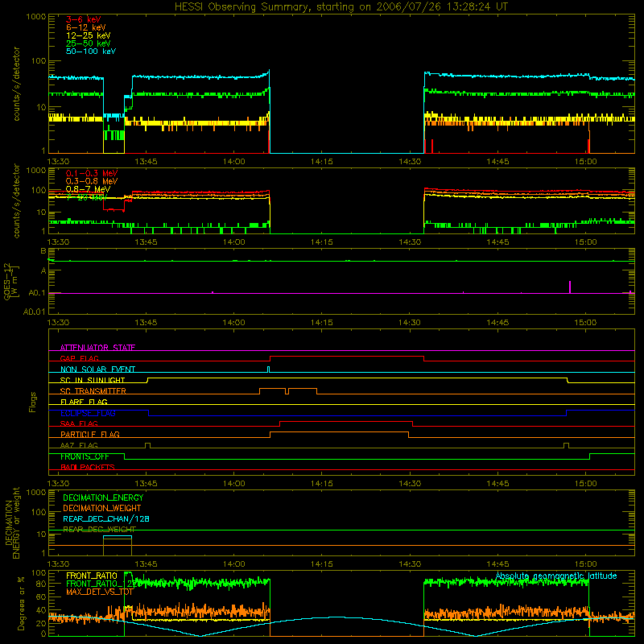The width and height of the screenshot is (644, 644).
Task: Select the 6-12 keV legend label
Action: [x=86, y=27]
